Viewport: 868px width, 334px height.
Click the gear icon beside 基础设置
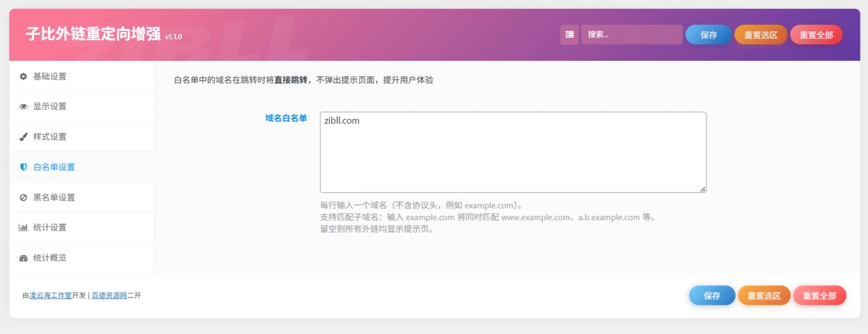(x=23, y=76)
